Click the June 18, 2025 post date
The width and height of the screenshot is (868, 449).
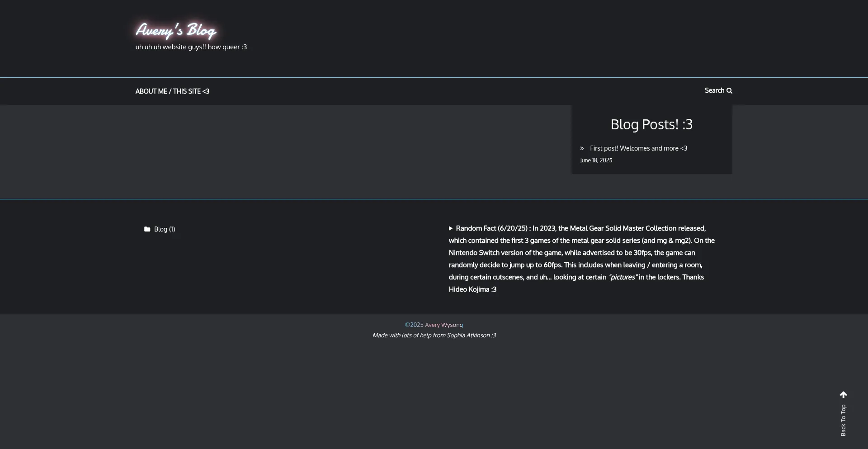596,161
